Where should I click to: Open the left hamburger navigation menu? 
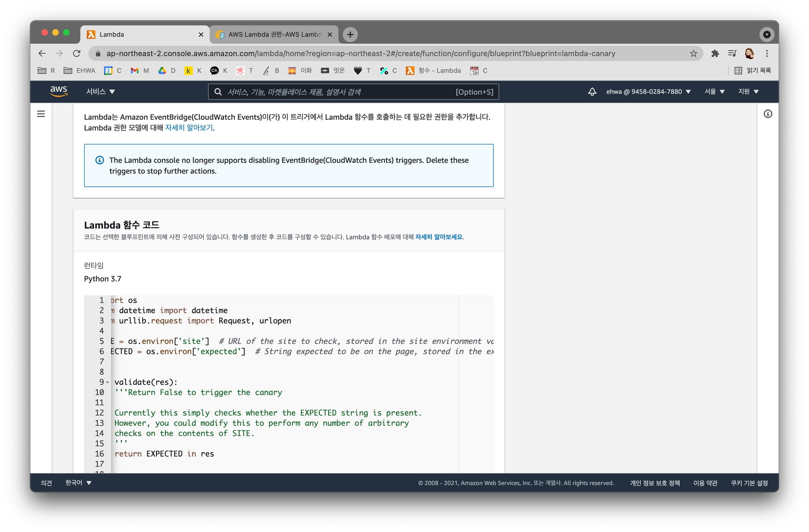click(x=41, y=114)
